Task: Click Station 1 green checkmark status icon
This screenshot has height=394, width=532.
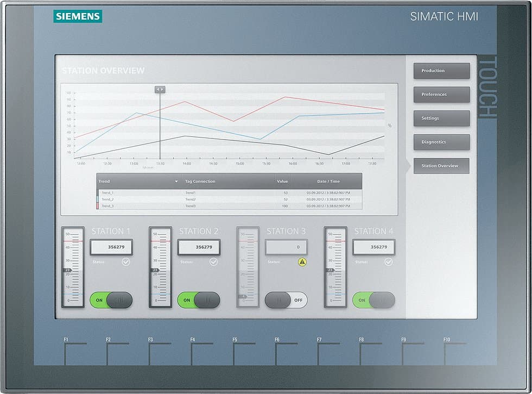Action: coord(126,262)
